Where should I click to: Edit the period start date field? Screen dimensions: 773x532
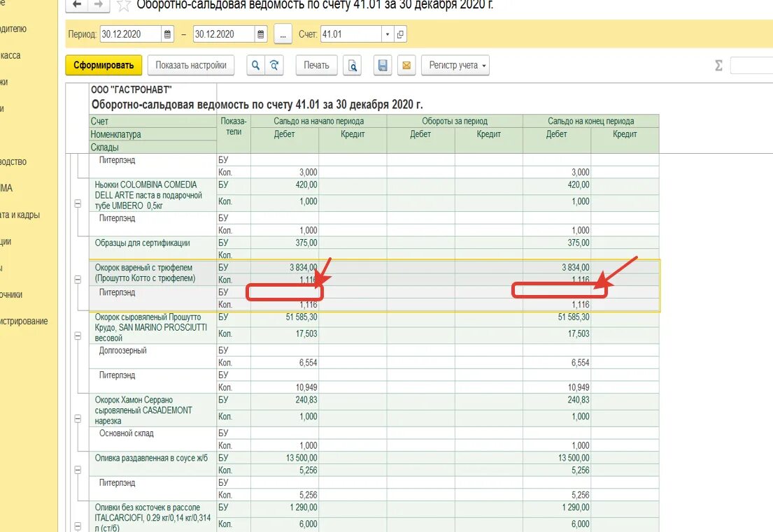pyautogui.click(x=131, y=34)
